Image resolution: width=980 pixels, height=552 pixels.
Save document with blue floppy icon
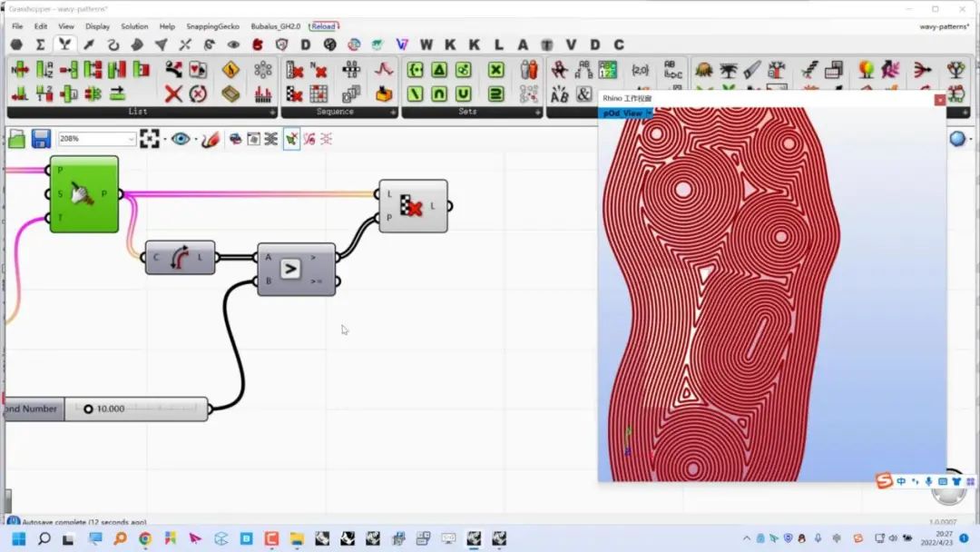point(41,139)
